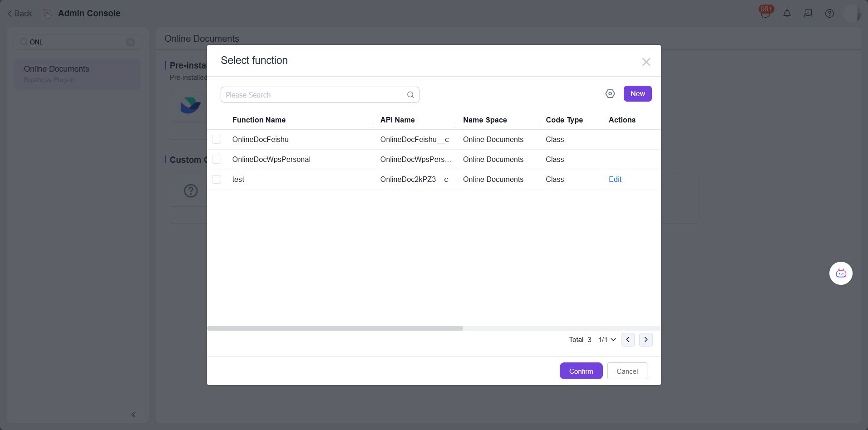Open messages icon with 99+ badge
This screenshot has height=430, width=868.
(x=765, y=14)
